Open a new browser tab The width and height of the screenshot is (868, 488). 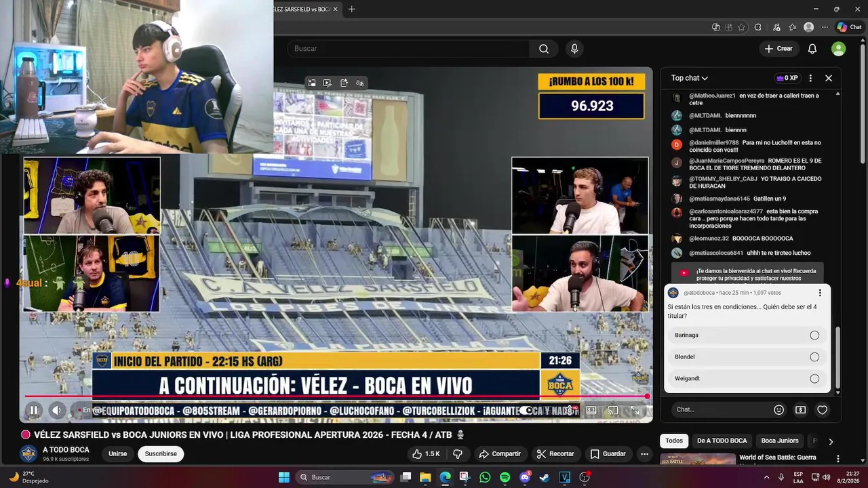coord(352,9)
